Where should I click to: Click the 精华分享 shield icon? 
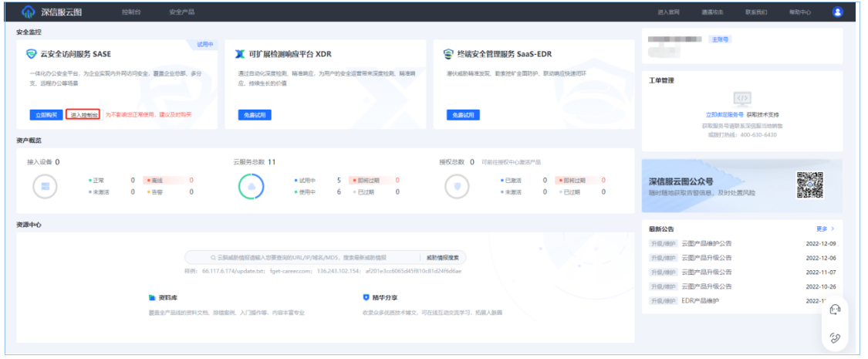(x=366, y=296)
